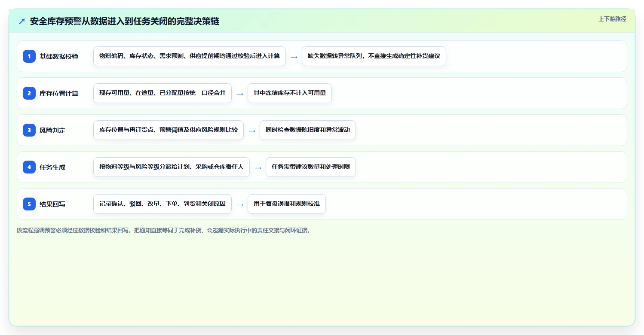Viewport: 644px width, 335px height.
Task: Click the box starting 按物料等级与风险等级
Action: pos(172,167)
